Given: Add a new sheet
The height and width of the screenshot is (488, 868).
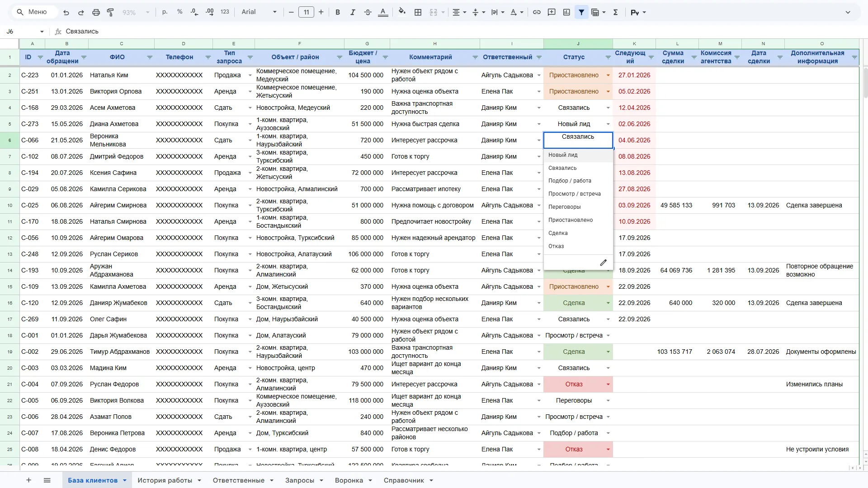Looking at the screenshot, I should tap(28, 480).
